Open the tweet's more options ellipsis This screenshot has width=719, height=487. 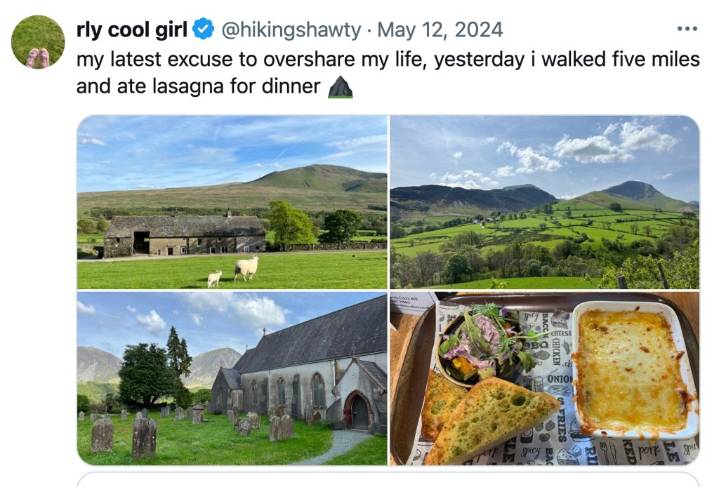click(x=686, y=29)
